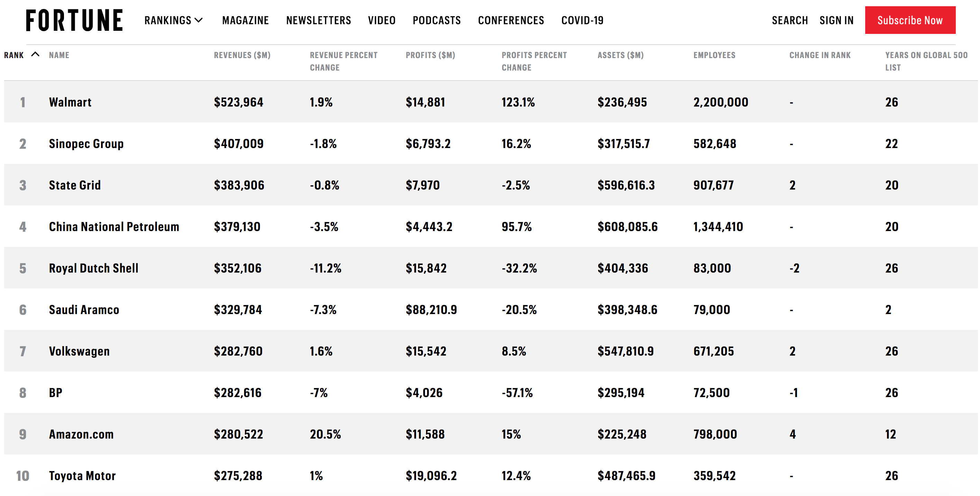Sort by the Employees column header
Screen dimensions: 980x496
tap(714, 55)
